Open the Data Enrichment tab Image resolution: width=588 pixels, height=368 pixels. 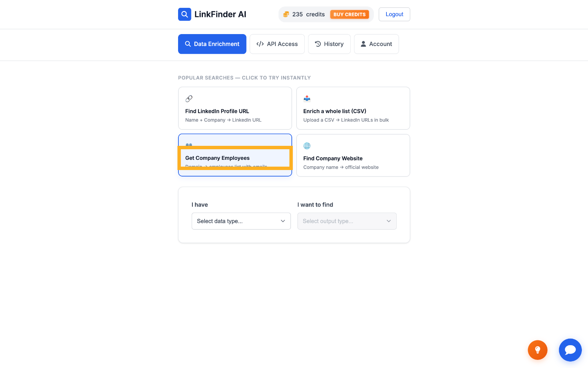[x=212, y=44]
